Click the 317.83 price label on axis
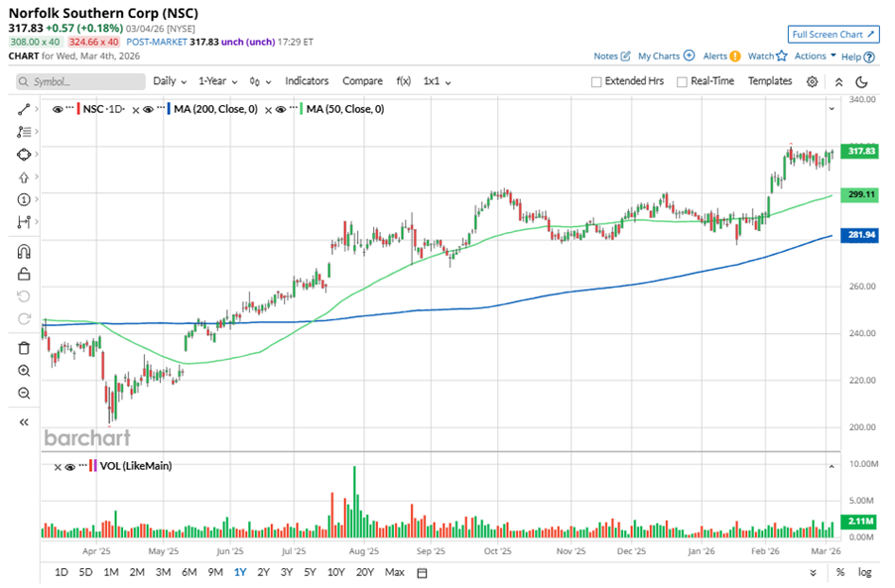Viewport: 895px width, 588px height. click(x=860, y=151)
